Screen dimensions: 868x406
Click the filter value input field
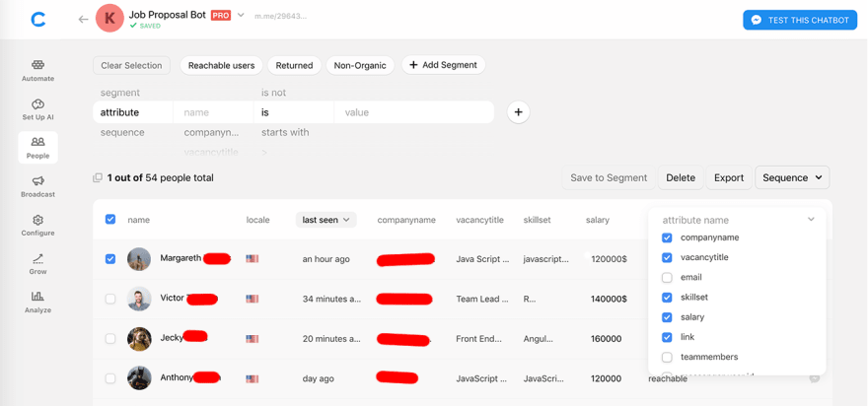click(413, 112)
